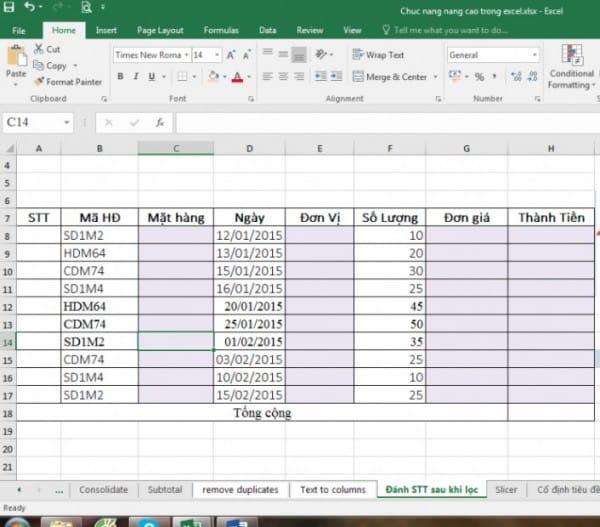Image resolution: width=600 pixels, height=527 pixels.
Task: Select the Format Painter brush
Action: (x=39, y=81)
